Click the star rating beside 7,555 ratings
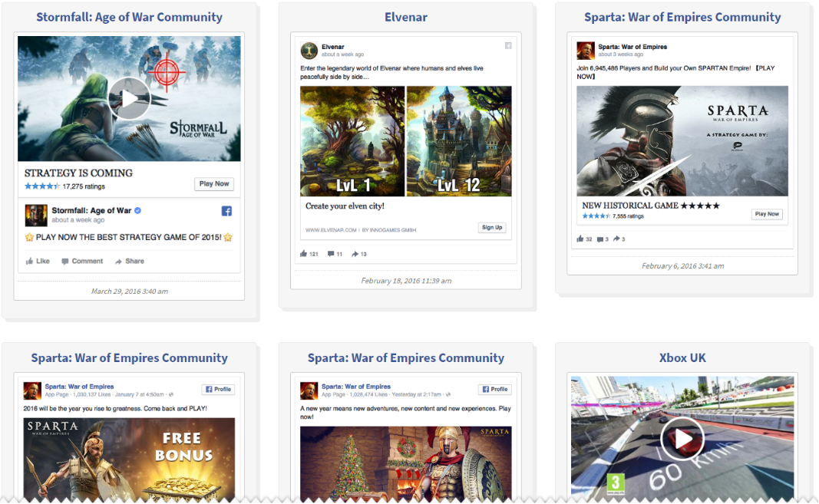 click(596, 216)
